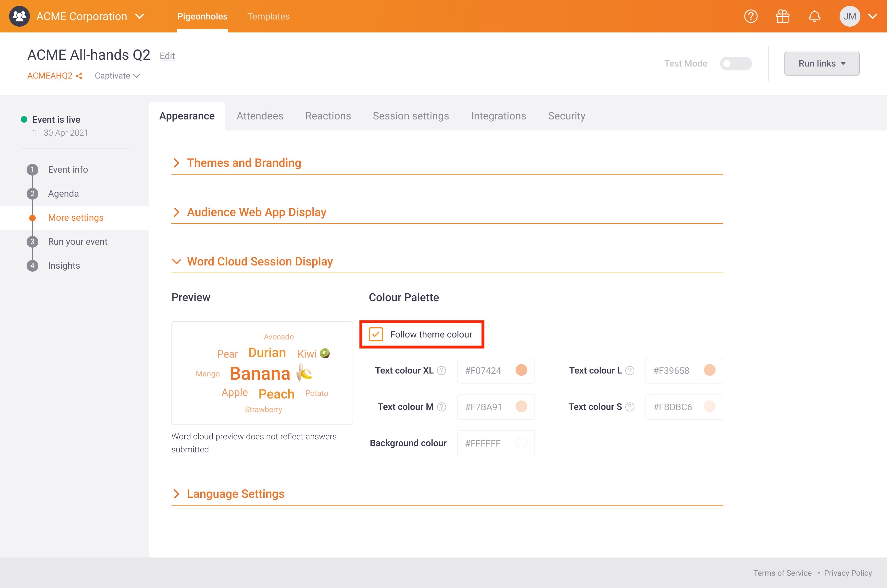
Task: Click the Edit link next to event title
Action: point(167,56)
